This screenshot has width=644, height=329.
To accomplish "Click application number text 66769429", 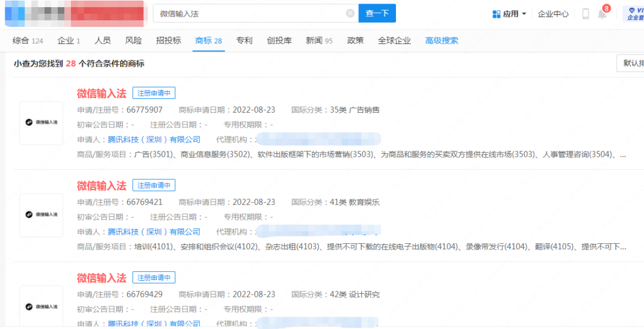I will pyautogui.click(x=144, y=294).
